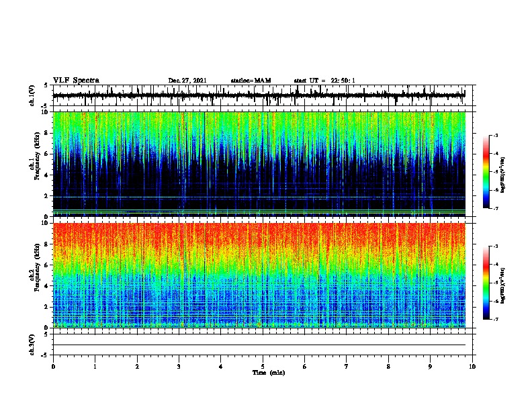532x411 pixels.
Task: Click time axis tick label "3"
Action: click(x=179, y=367)
